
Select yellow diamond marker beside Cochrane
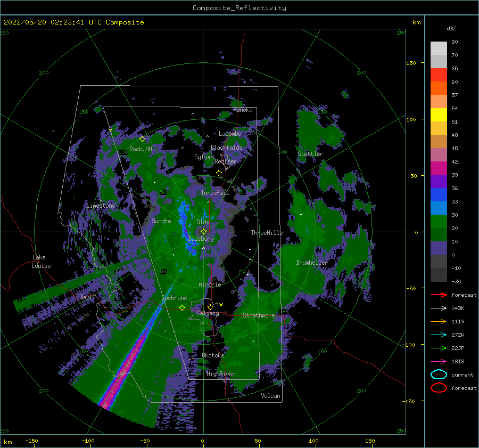coord(182,307)
